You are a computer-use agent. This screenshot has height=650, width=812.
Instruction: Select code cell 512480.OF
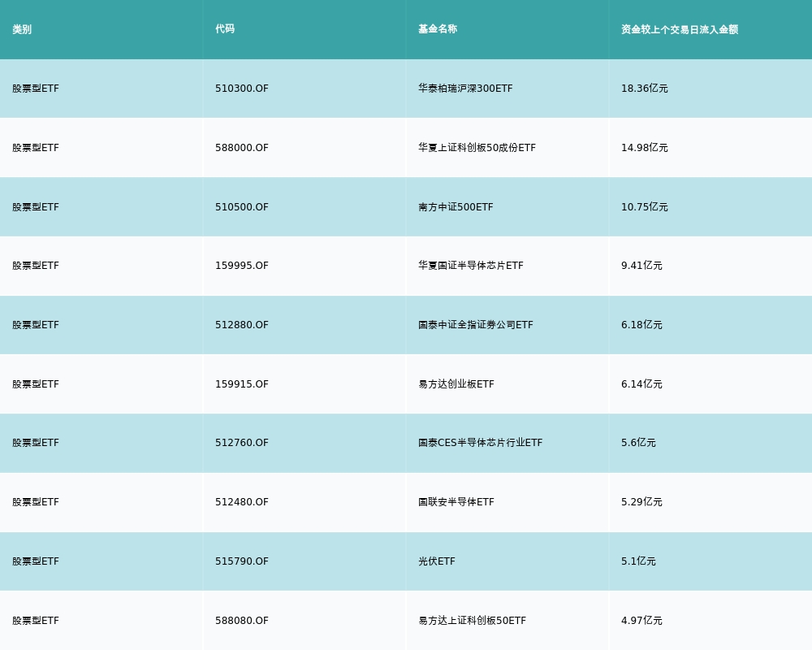[242, 502]
